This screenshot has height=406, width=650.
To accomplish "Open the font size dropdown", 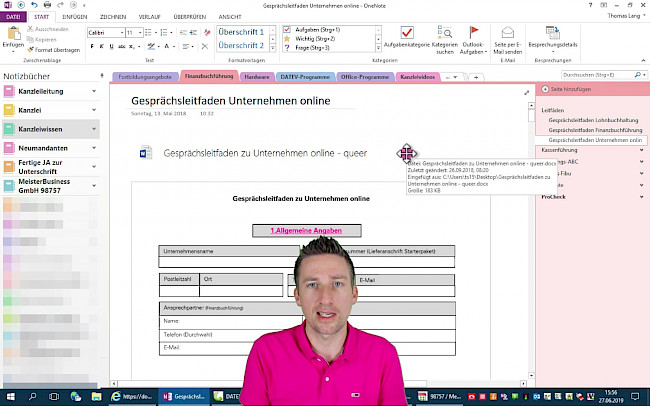I will click(x=139, y=33).
